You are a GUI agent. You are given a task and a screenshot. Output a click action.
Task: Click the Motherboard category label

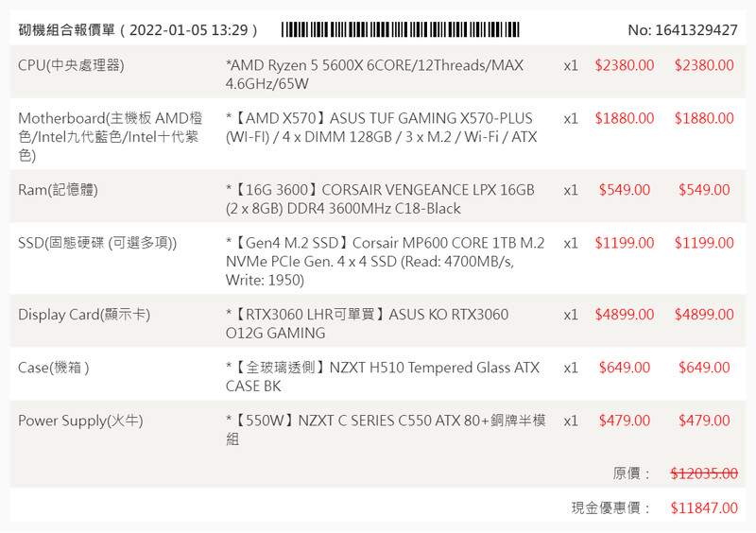pos(110,136)
